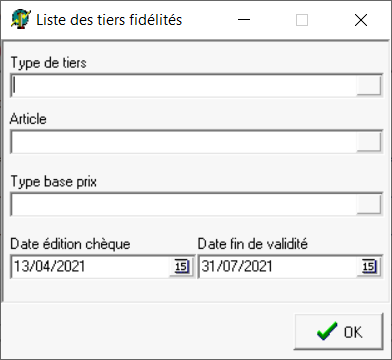
Task: Focus the Article text field
Action: coord(184,142)
